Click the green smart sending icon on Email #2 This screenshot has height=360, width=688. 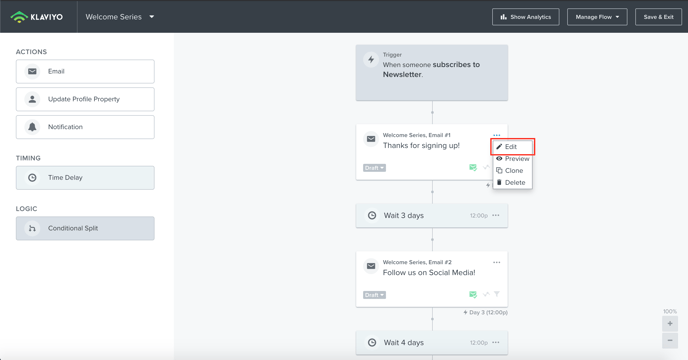[x=473, y=294]
